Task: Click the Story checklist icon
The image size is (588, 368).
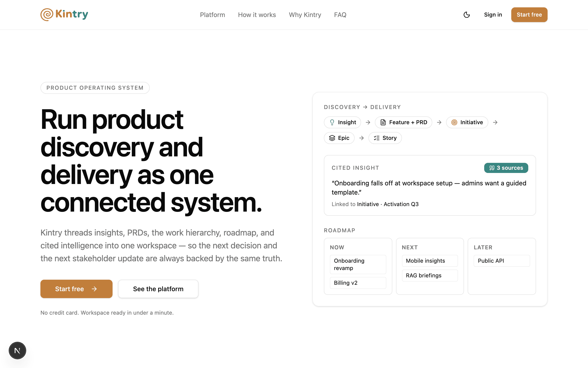Action: tap(377, 138)
